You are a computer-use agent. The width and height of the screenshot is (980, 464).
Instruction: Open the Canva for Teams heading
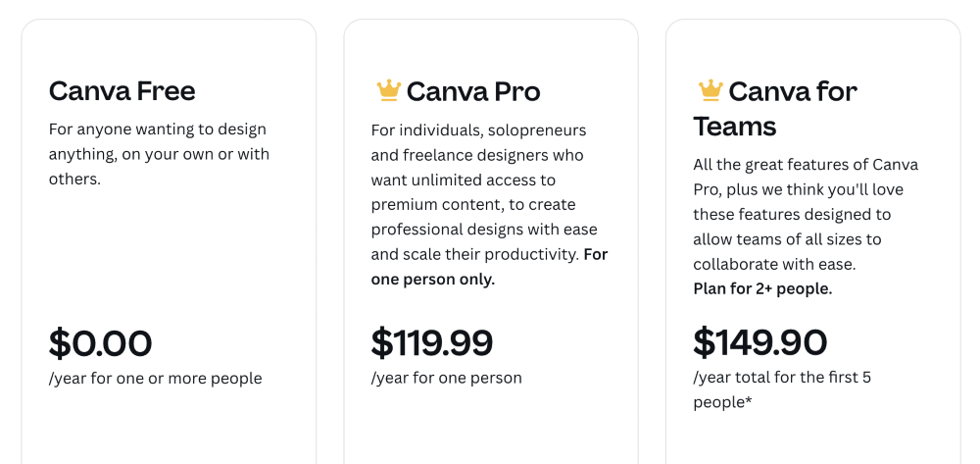[x=775, y=109]
